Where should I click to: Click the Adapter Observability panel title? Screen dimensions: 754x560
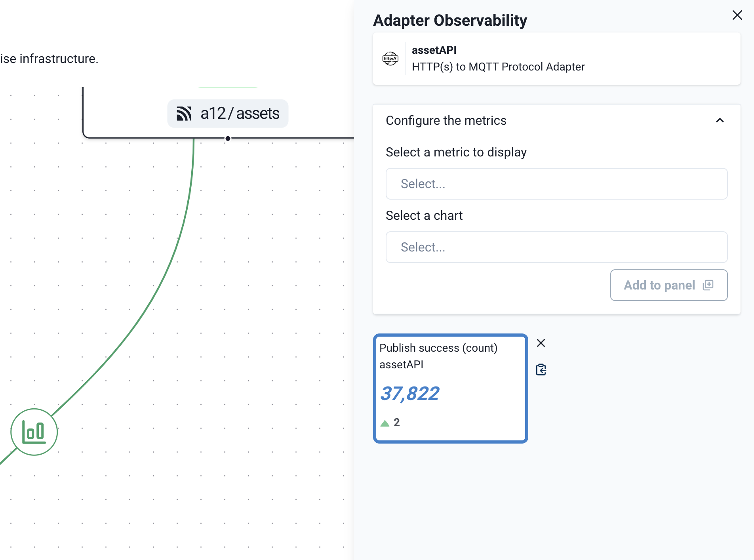click(449, 20)
